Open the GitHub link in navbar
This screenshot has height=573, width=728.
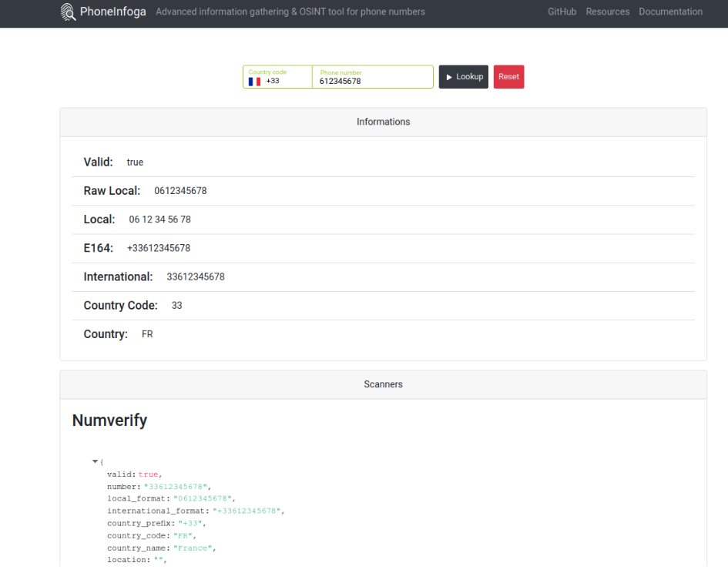click(x=562, y=12)
